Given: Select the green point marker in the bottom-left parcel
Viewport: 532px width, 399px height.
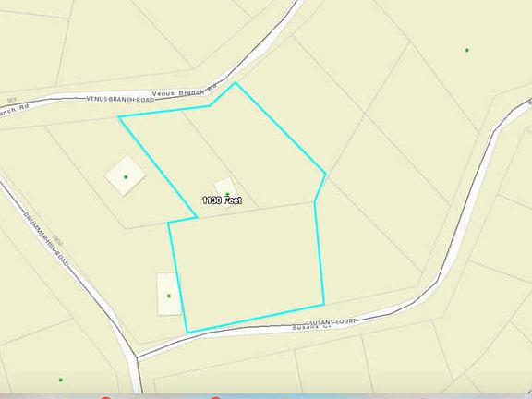Looking at the screenshot, I should click(x=61, y=380).
